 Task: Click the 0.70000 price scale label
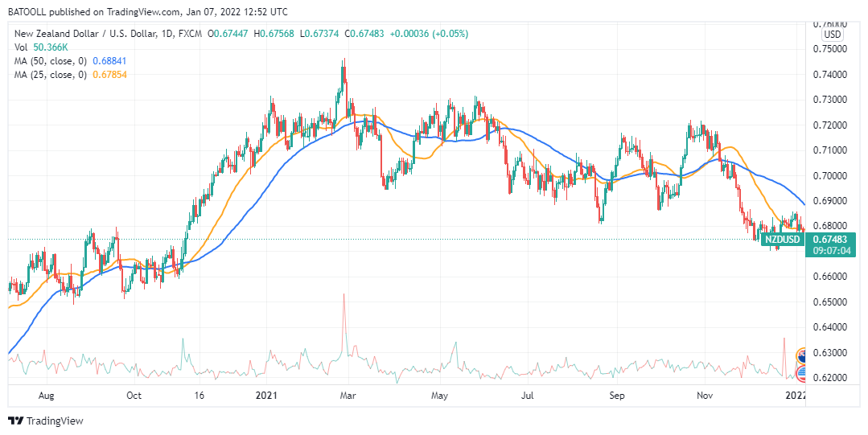[x=831, y=175]
